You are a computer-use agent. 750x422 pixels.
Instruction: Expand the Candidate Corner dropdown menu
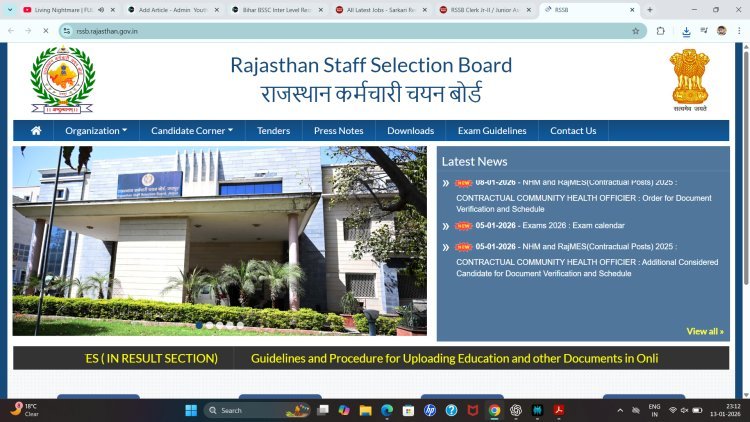click(x=192, y=131)
